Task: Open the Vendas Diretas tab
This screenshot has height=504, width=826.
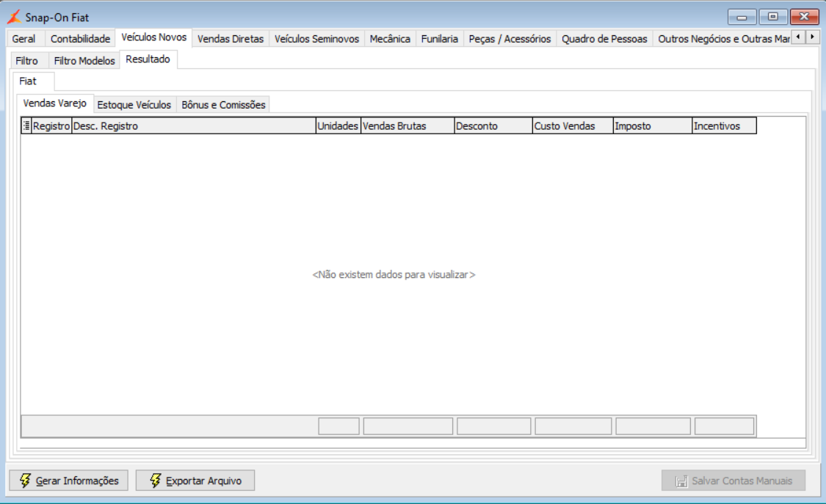Action: coord(231,39)
